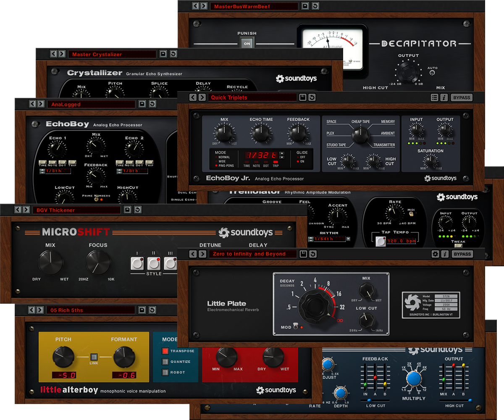Open the AnaLogged preset list in EchoBoy
Viewport: 504px width, 420px height.
tap(91, 104)
